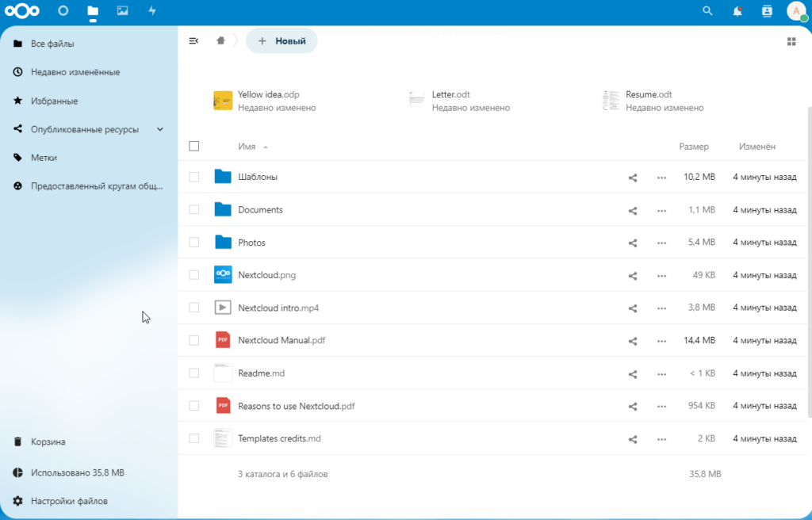The width and height of the screenshot is (812, 520).
Task: Open the Photos folder via its icon
Action: tap(223, 242)
